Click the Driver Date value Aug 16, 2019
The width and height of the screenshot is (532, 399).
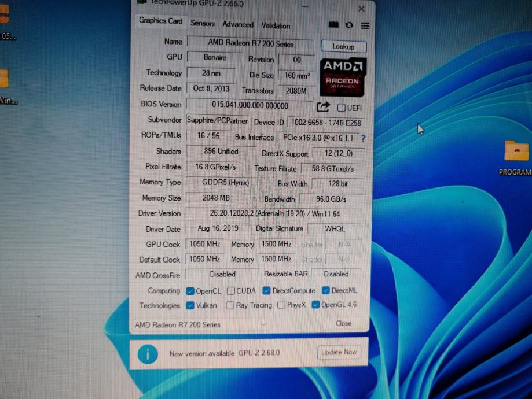click(218, 228)
